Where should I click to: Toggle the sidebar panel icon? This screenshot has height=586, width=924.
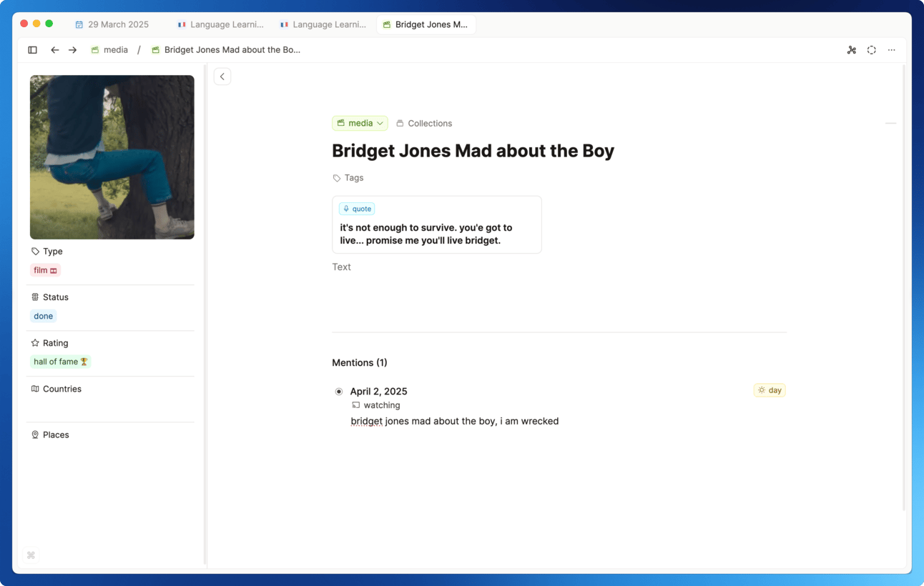click(32, 50)
